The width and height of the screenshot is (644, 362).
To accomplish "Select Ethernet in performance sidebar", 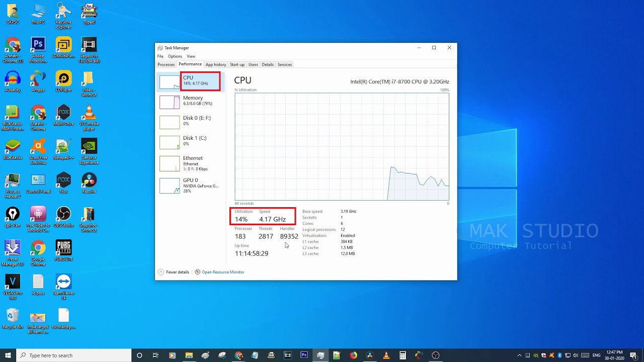I will click(190, 163).
